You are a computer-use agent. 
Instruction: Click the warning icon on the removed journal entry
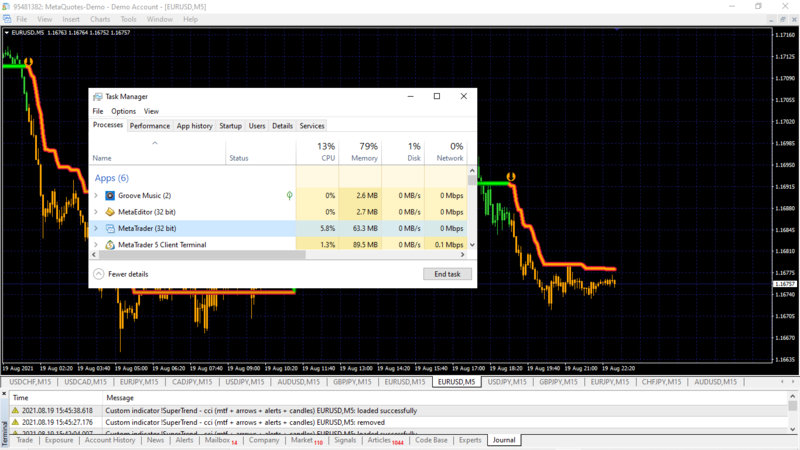pyautogui.click(x=15, y=422)
